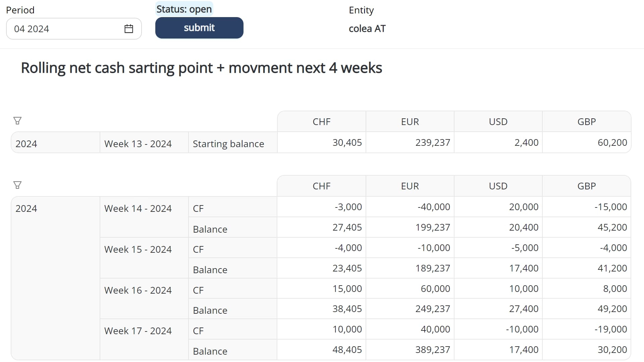The image size is (644, 362).
Task: Click filter icon above Starting balance table
Action: (17, 121)
